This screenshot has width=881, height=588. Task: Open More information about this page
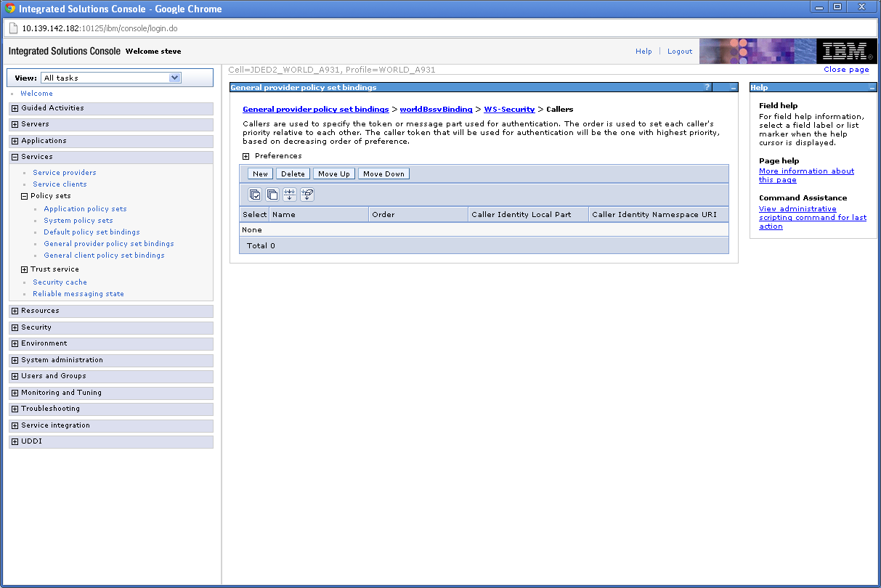[806, 176]
